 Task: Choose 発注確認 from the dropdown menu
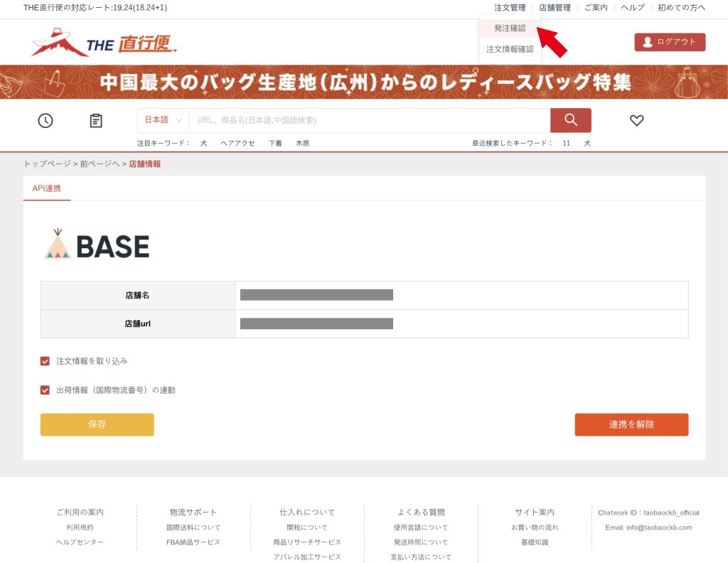pos(510,28)
